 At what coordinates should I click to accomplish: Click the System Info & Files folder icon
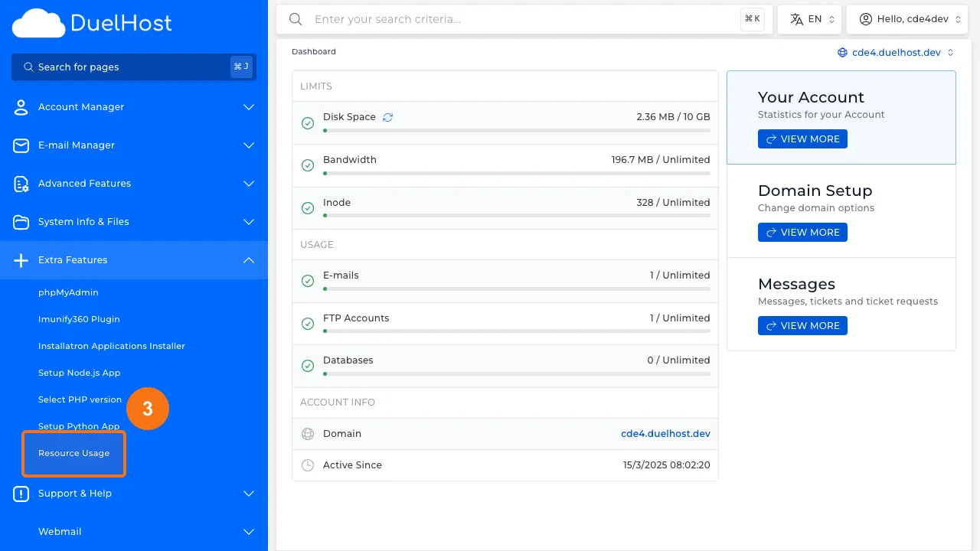click(x=21, y=222)
